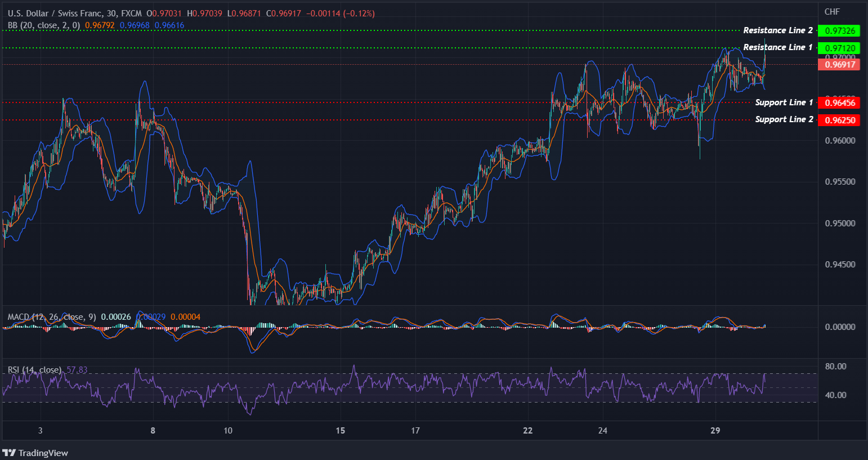Click the TradingView link at the bottom

[42, 453]
